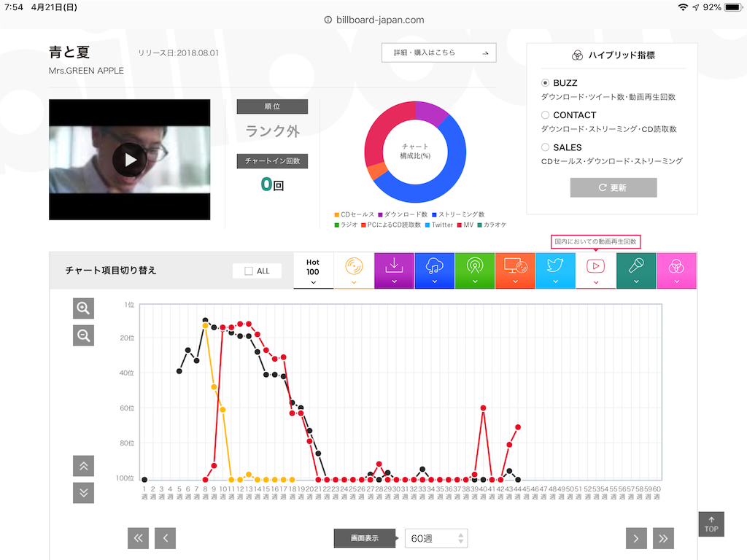Jump to last weeks with double-right arrow
Screen dimensions: 747x560
click(663, 538)
